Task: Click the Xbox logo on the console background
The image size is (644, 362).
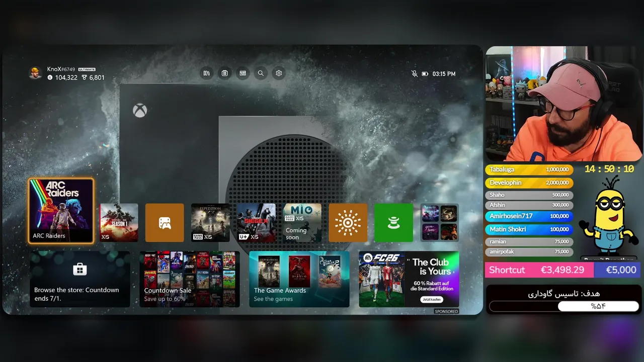Action: pyautogui.click(x=140, y=111)
